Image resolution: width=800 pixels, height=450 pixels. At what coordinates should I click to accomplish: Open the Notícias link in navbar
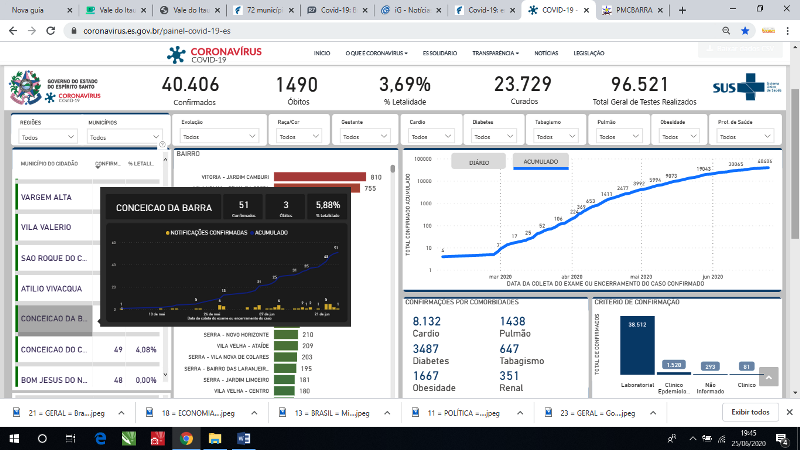tap(546, 53)
